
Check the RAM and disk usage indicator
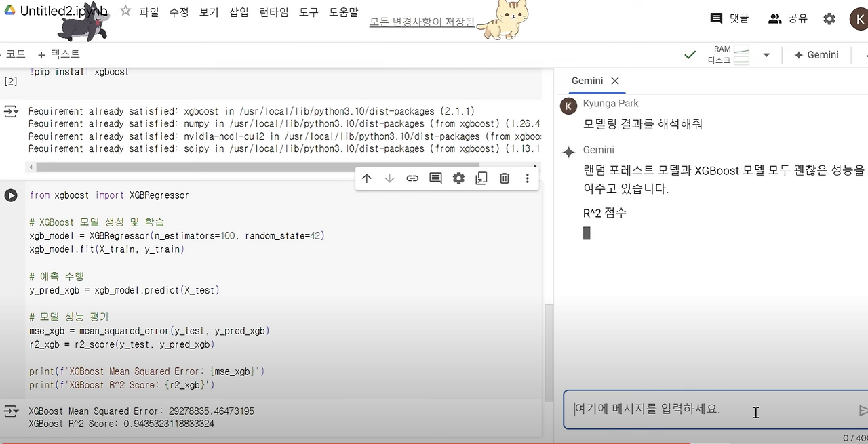[x=730, y=55]
